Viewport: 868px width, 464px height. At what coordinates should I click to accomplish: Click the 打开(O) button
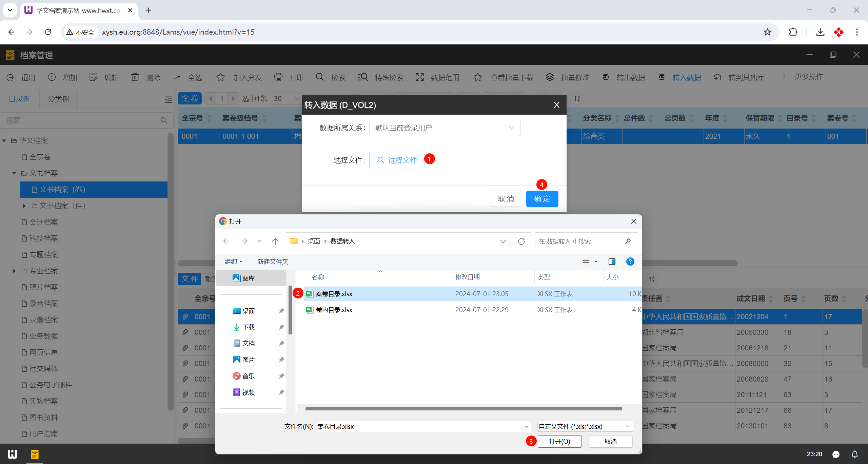point(559,441)
